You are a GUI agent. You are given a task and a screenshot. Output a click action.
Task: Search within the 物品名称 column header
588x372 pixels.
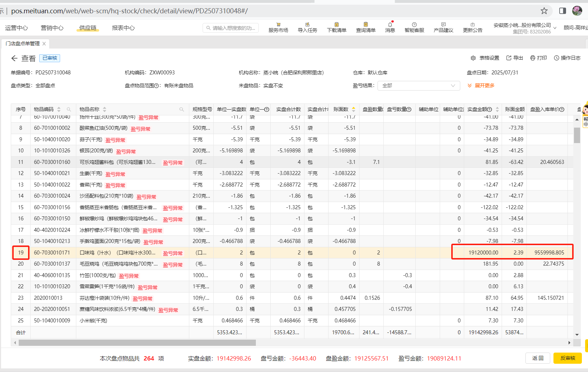point(182,109)
